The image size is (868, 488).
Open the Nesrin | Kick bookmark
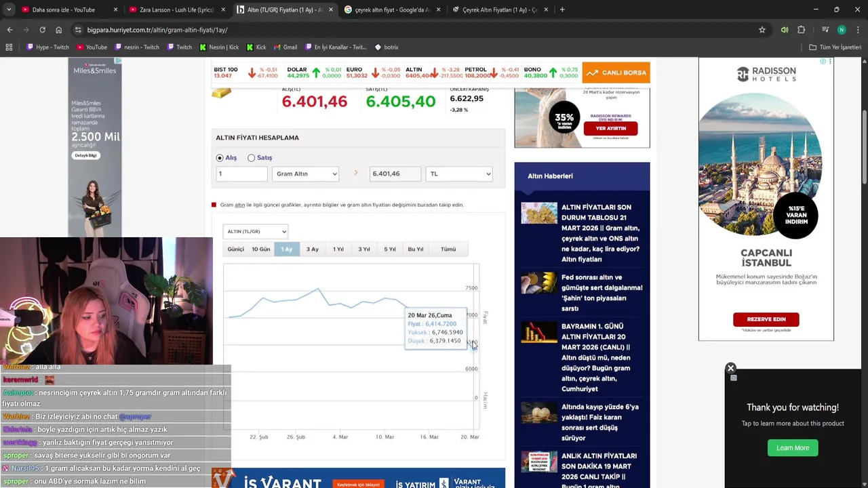219,47
